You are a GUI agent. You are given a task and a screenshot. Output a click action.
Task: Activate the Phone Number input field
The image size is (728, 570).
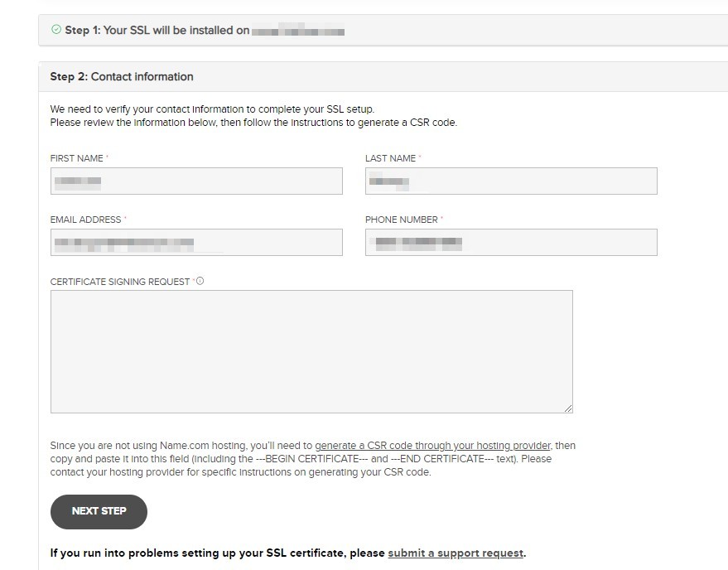pyautogui.click(x=511, y=242)
